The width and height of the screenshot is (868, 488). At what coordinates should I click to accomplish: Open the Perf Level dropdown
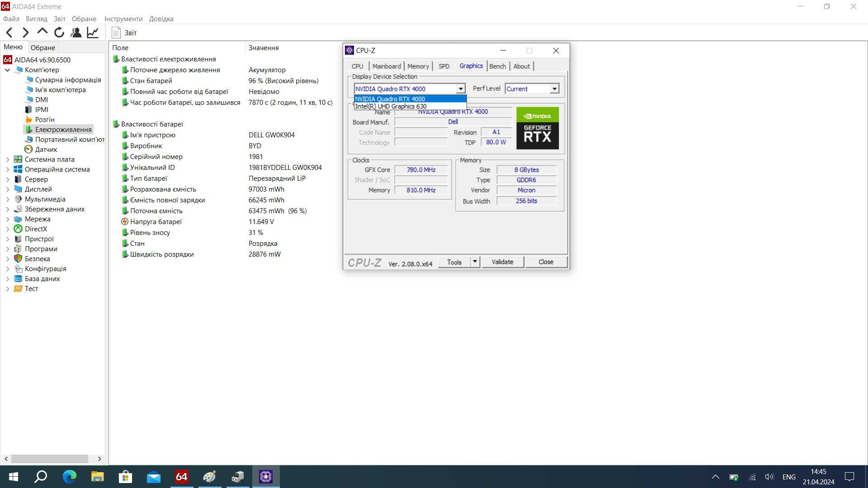[x=554, y=89]
